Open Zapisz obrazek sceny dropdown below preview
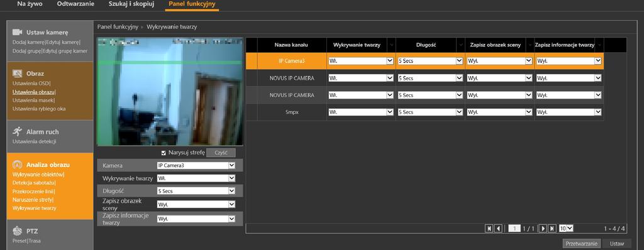The width and height of the screenshot is (644, 250). click(196, 204)
